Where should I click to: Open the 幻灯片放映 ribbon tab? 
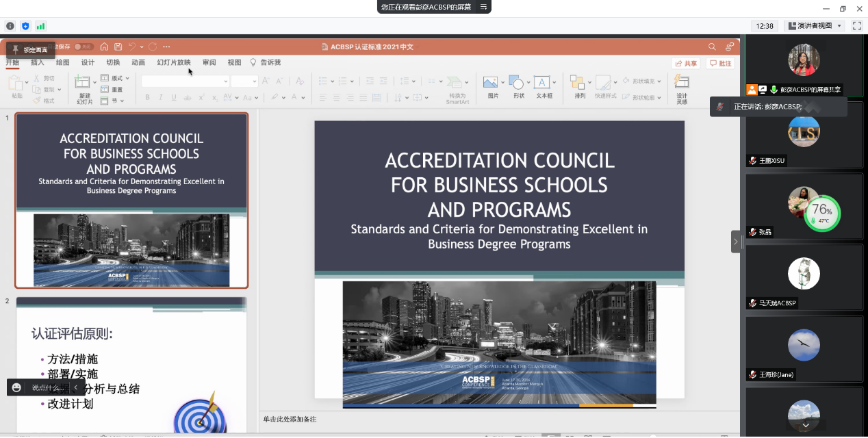(174, 62)
